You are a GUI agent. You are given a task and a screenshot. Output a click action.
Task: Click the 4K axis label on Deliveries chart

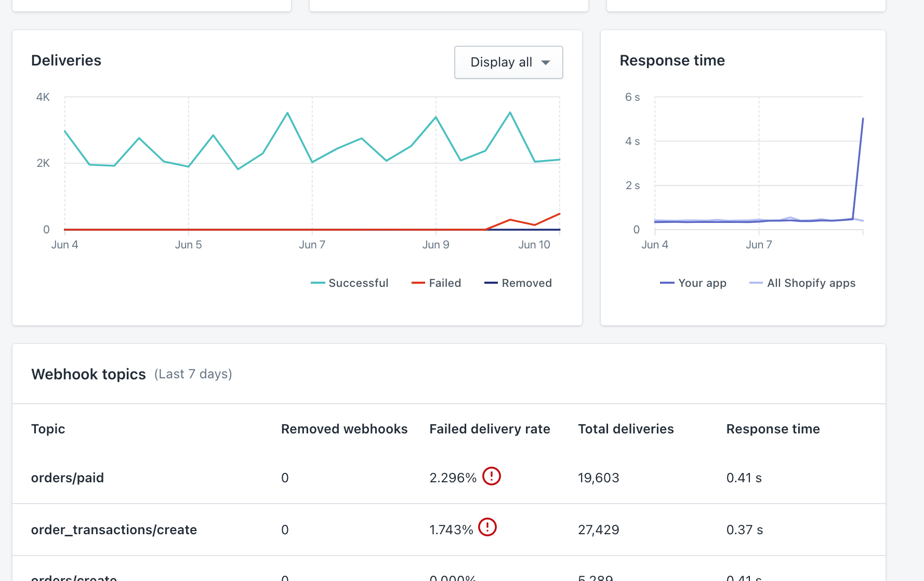(x=43, y=97)
